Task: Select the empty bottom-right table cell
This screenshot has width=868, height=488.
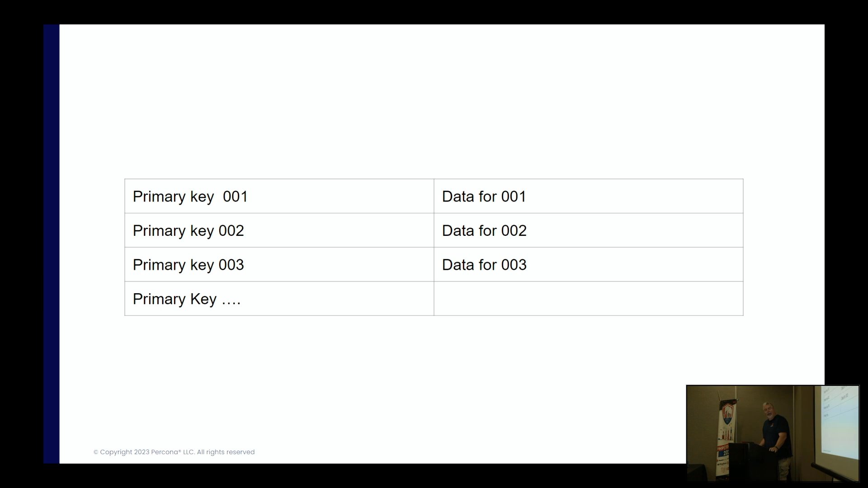Action: tap(588, 299)
